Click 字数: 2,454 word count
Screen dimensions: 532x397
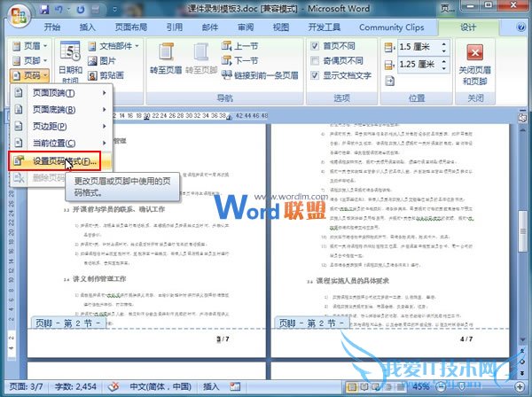click(x=75, y=386)
